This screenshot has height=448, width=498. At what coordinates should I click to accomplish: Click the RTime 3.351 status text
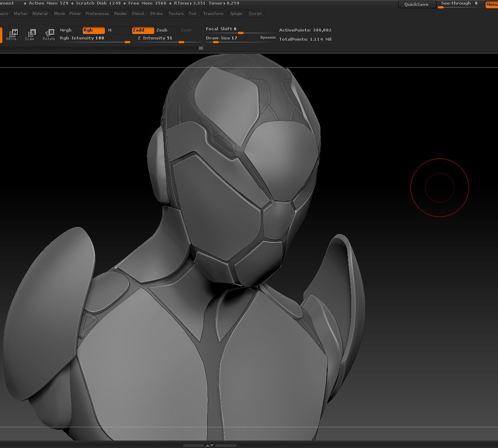[x=189, y=3]
